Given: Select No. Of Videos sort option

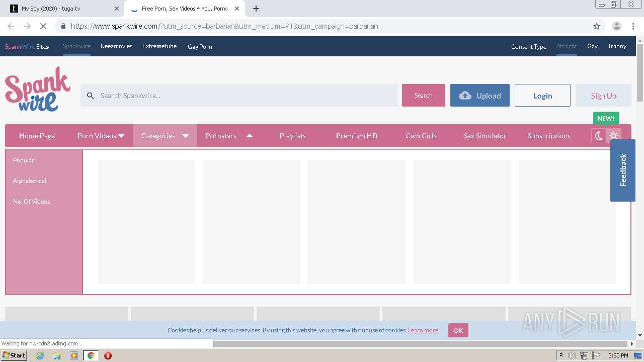Looking at the screenshot, I should [32, 202].
